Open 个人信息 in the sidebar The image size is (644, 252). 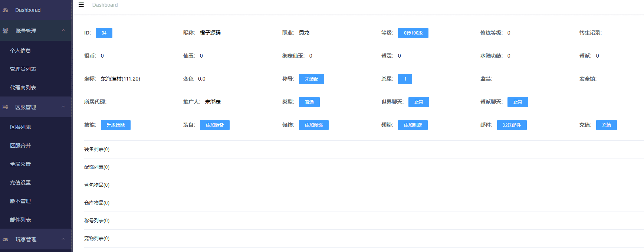(20, 50)
